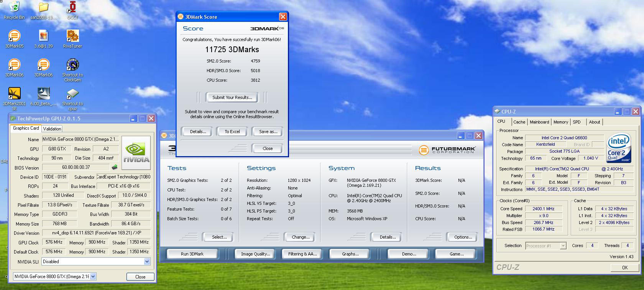Click the BIOS Version field 60.80.08.00.37

click(x=76, y=167)
